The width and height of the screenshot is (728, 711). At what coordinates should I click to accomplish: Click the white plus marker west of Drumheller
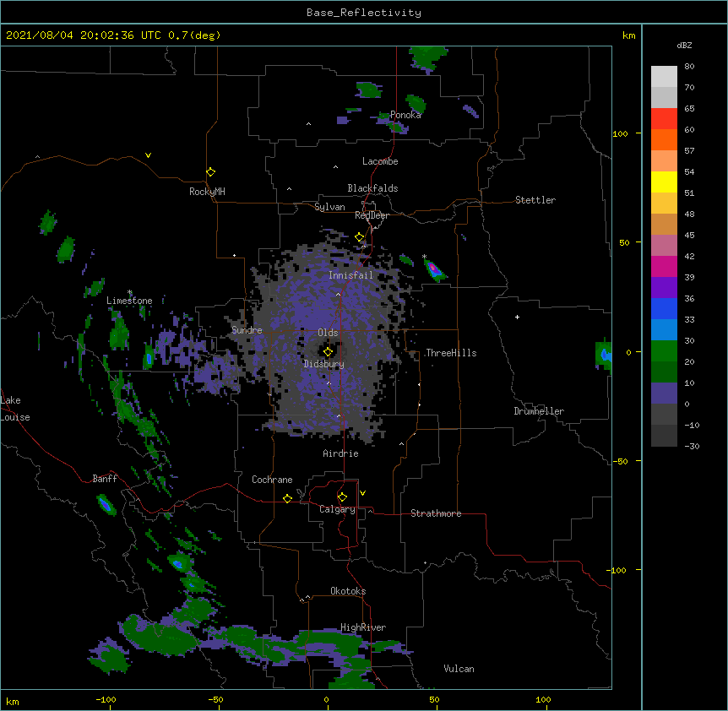point(517,317)
